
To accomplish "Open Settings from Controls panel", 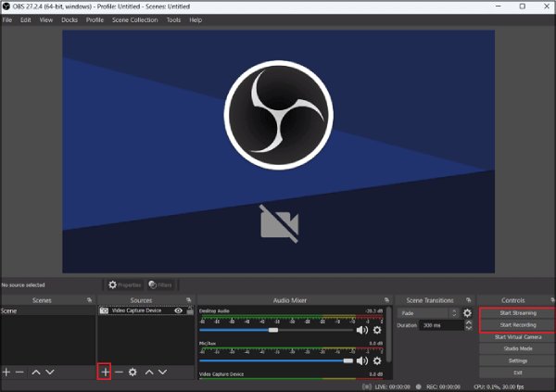I will pos(518,360).
